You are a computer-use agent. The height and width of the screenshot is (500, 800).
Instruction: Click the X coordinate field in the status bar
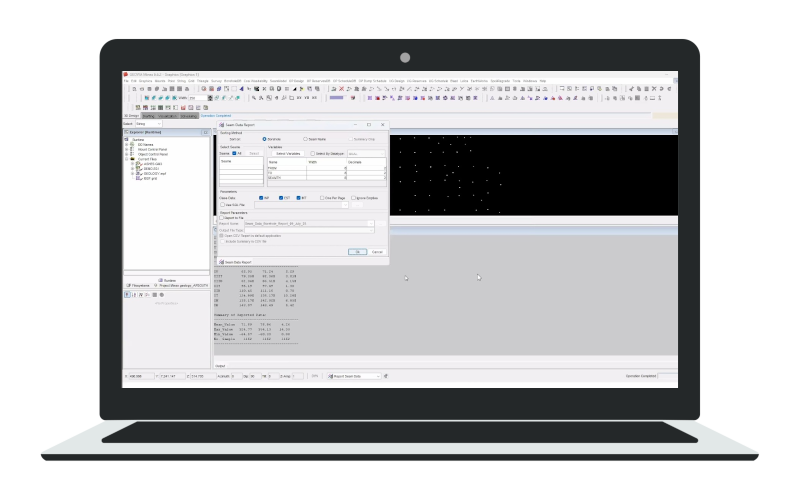141,376
